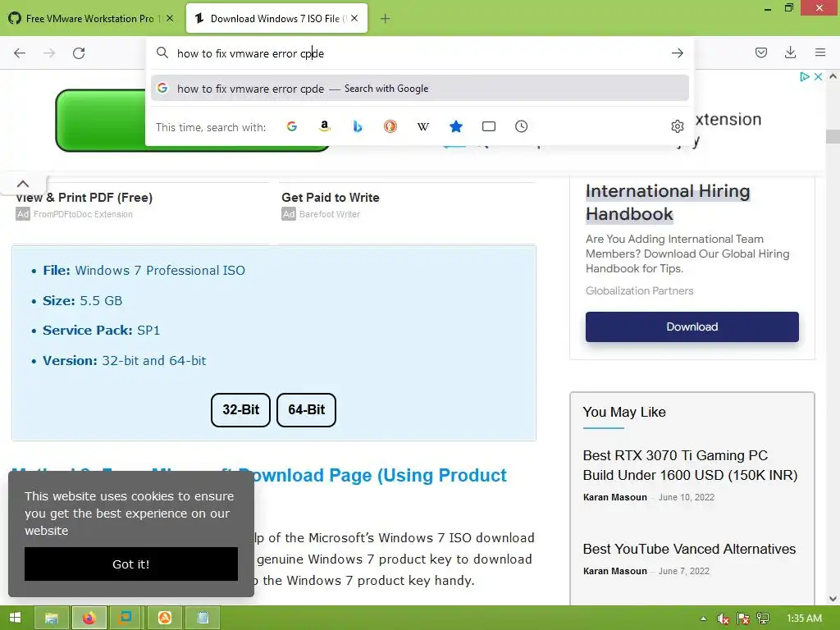Search this time with Amazon icon
This screenshot has height=630, width=840.
click(324, 126)
